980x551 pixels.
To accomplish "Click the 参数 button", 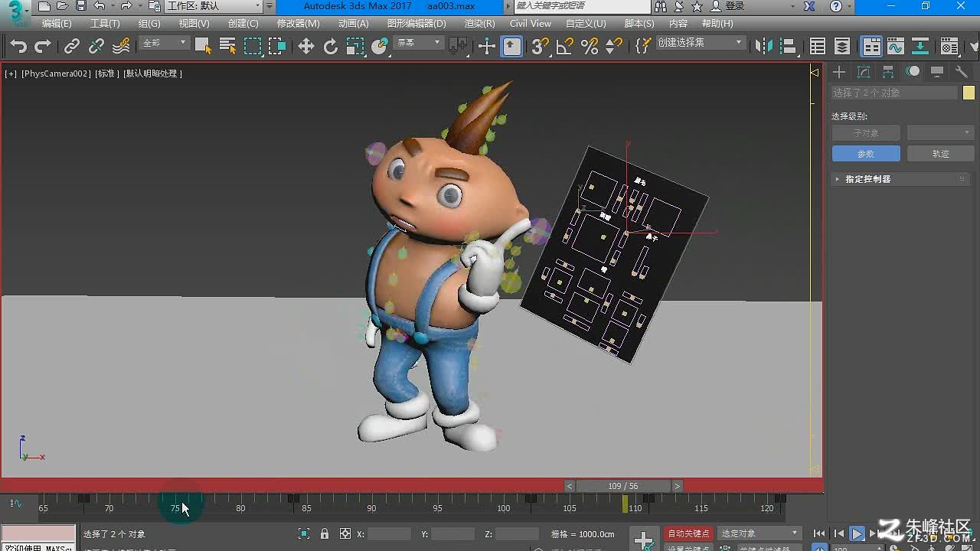I will (866, 154).
